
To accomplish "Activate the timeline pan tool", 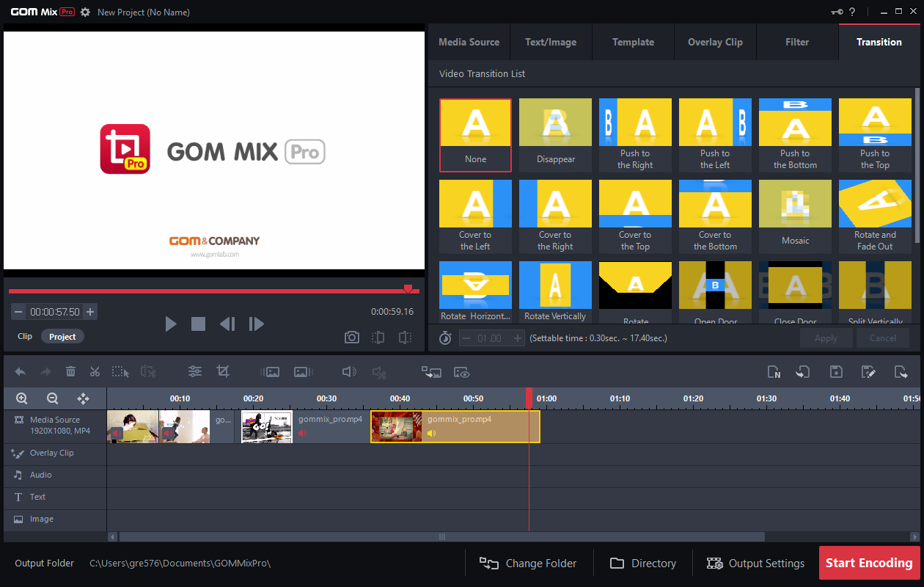I will tap(83, 398).
